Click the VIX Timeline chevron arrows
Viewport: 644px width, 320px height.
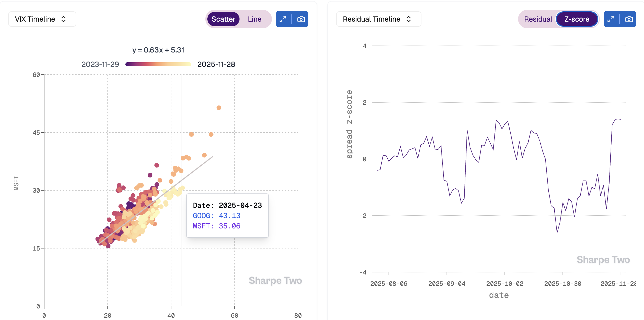63,19
